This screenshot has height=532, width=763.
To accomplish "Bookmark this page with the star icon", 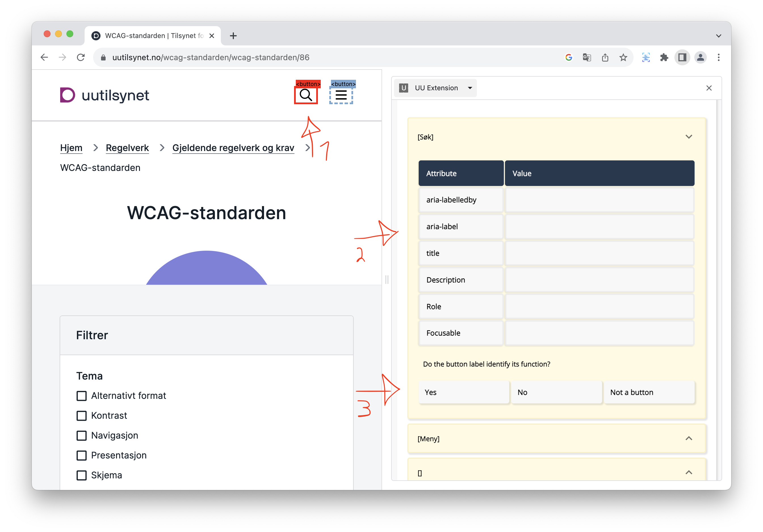I will tap(623, 57).
